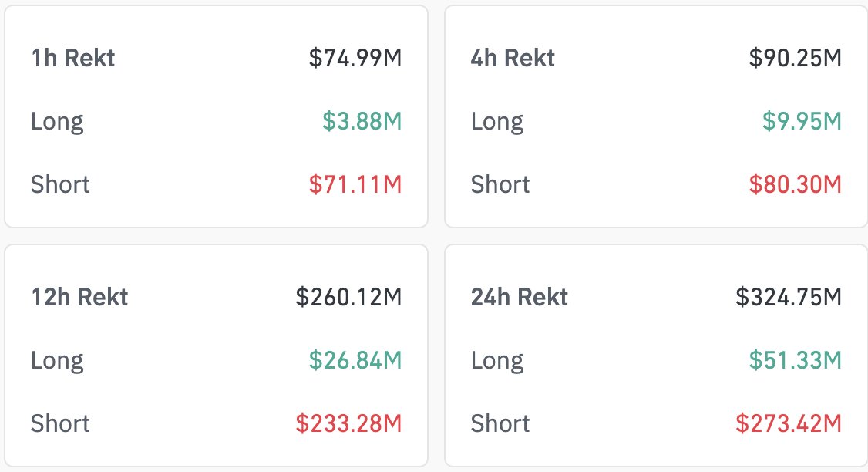The height and width of the screenshot is (472, 868).
Task: Click the Short label in 24h Rekt card
Action: coord(500,423)
